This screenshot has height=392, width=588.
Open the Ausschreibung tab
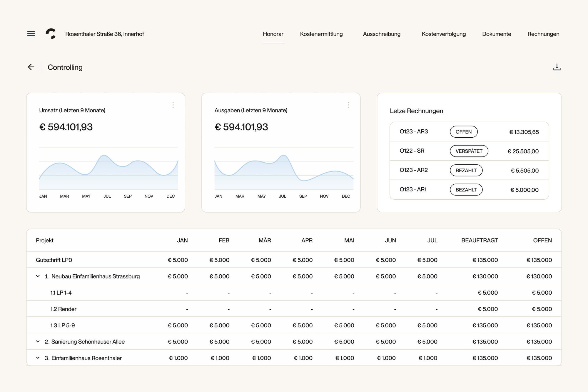click(382, 34)
